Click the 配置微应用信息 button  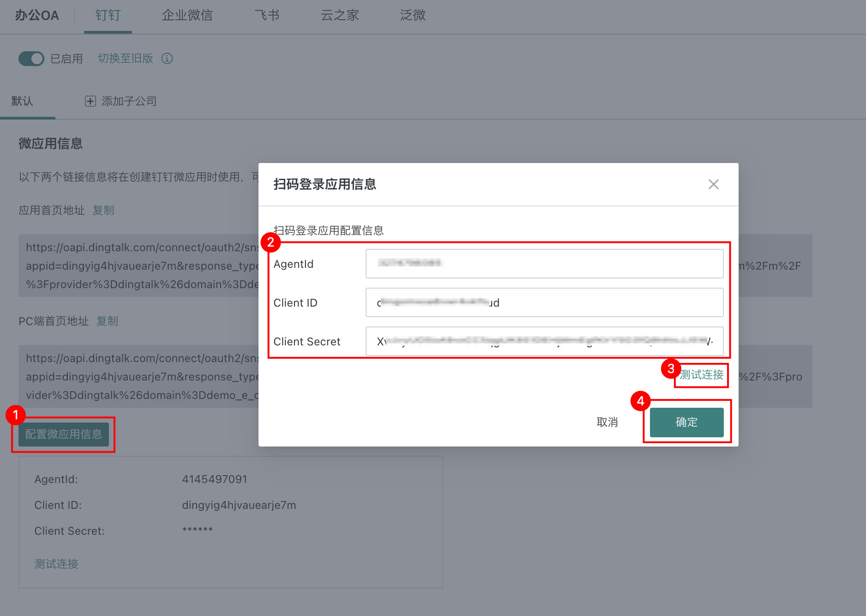point(64,434)
